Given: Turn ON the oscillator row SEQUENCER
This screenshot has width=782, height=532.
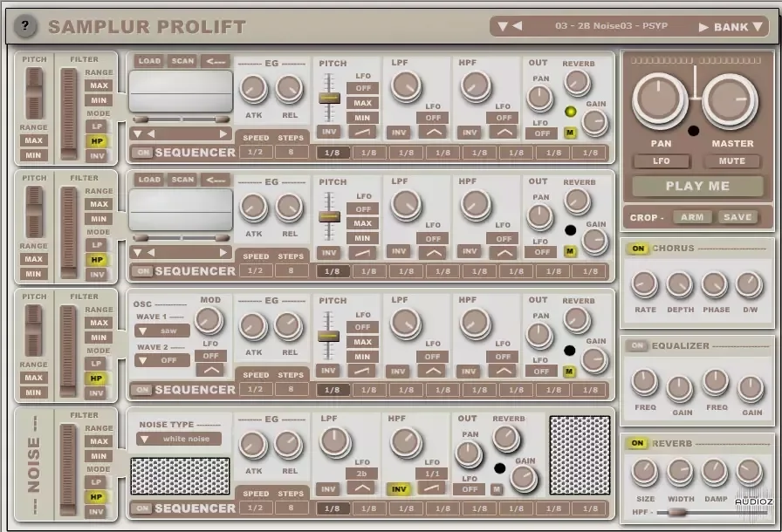Looking at the screenshot, I should [142, 390].
